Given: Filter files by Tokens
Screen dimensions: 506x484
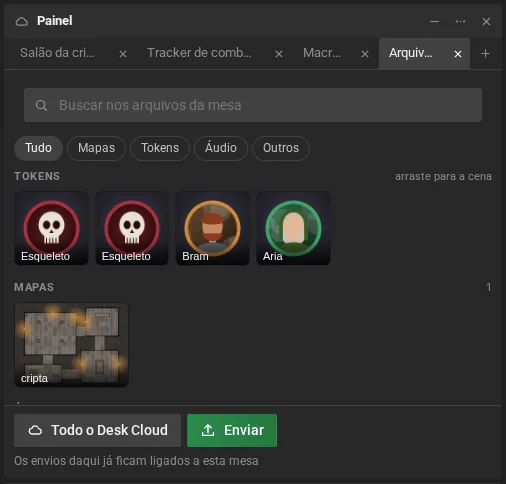Looking at the screenshot, I should pos(160,148).
